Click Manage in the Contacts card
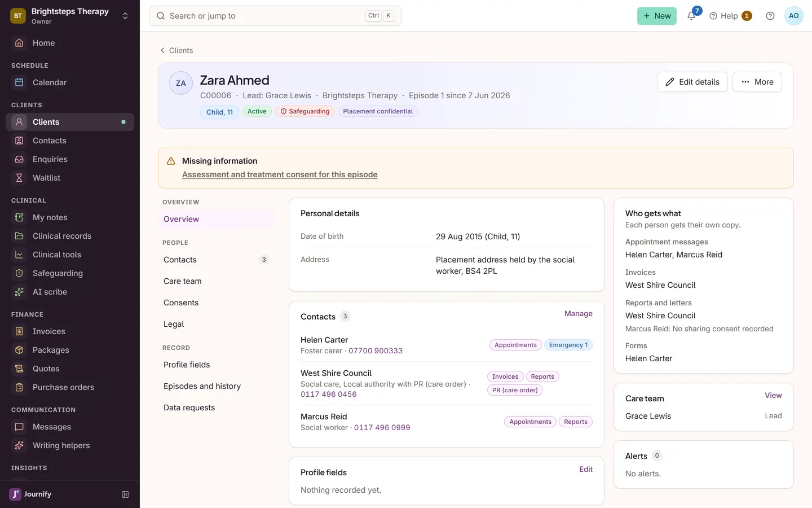The height and width of the screenshot is (508, 812). (578, 313)
